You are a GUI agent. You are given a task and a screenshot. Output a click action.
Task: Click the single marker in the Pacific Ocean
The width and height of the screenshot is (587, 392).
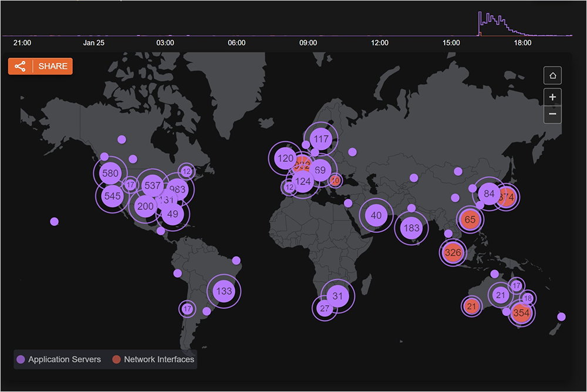click(54, 222)
